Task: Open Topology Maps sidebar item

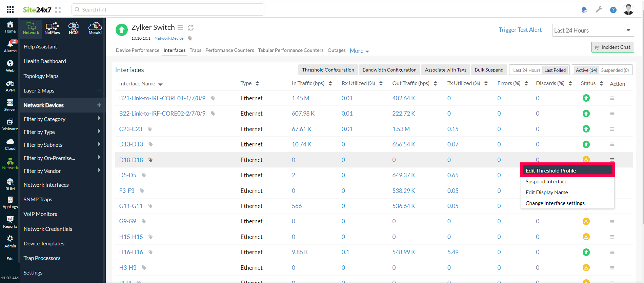Action: (41, 76)
